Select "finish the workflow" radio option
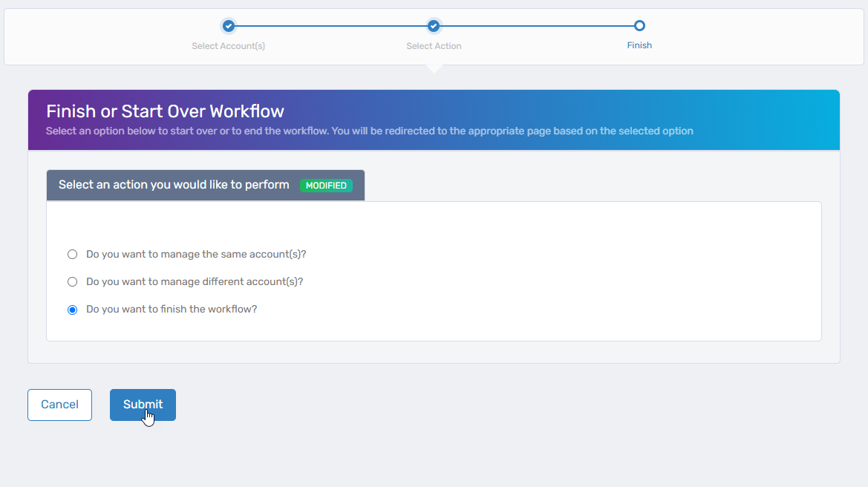Screen dimensions: 868x487 click(x=72, y=309)
